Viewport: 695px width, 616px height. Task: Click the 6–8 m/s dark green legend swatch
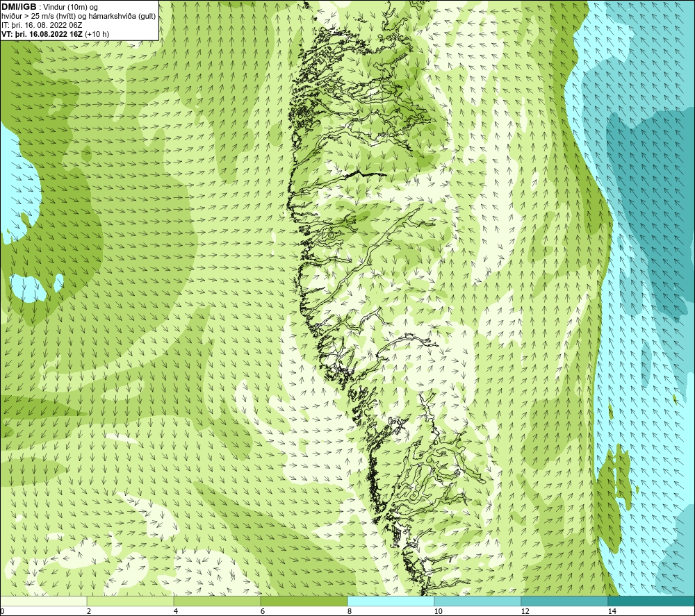click(304, 601)
